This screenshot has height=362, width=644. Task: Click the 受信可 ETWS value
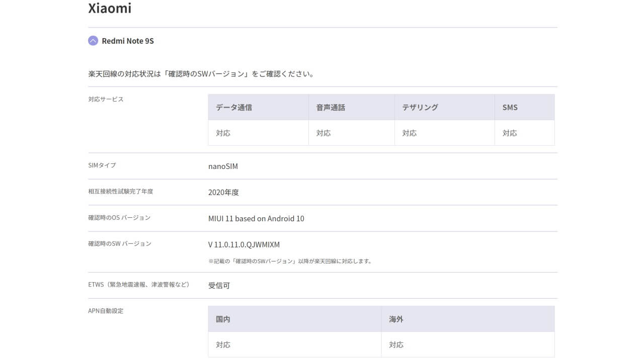pos(219,286)
